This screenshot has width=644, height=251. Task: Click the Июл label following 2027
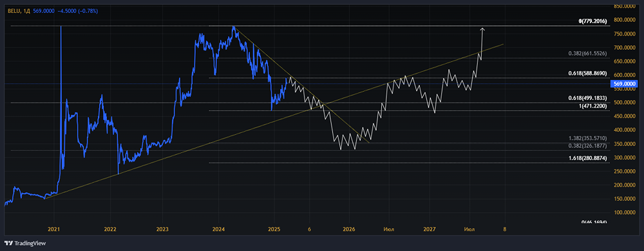coord(469,229)
